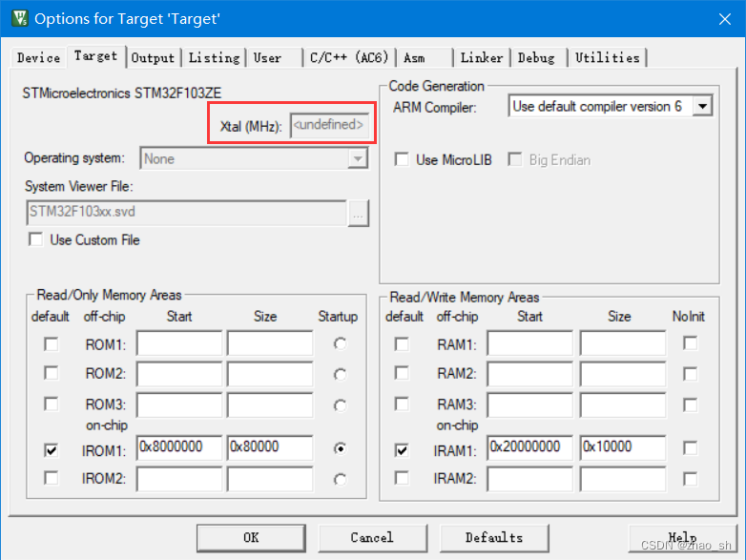Enable Use MicroLIB checkbox
This screenshot has height=560, width=746.
(x=402, y=159)
